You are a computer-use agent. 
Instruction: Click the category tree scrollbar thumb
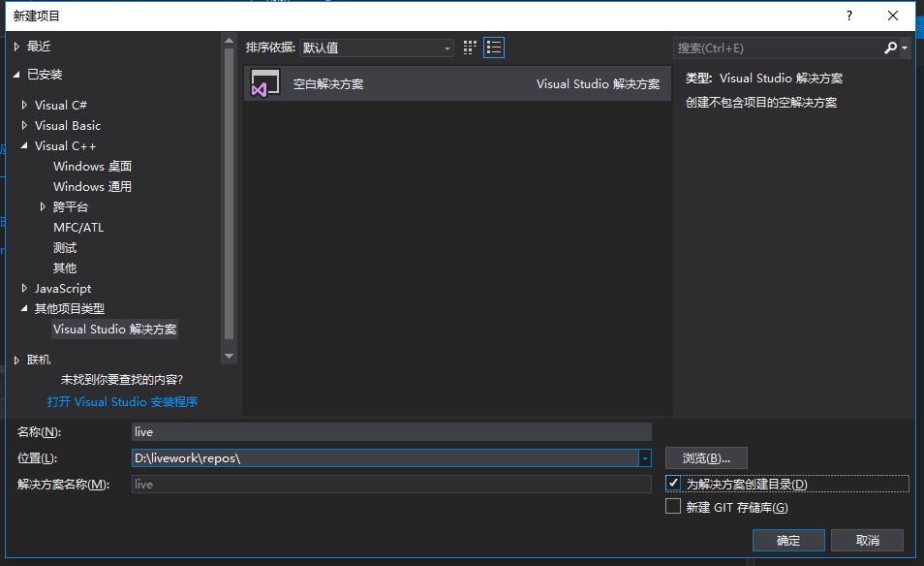tap(230, 194)
